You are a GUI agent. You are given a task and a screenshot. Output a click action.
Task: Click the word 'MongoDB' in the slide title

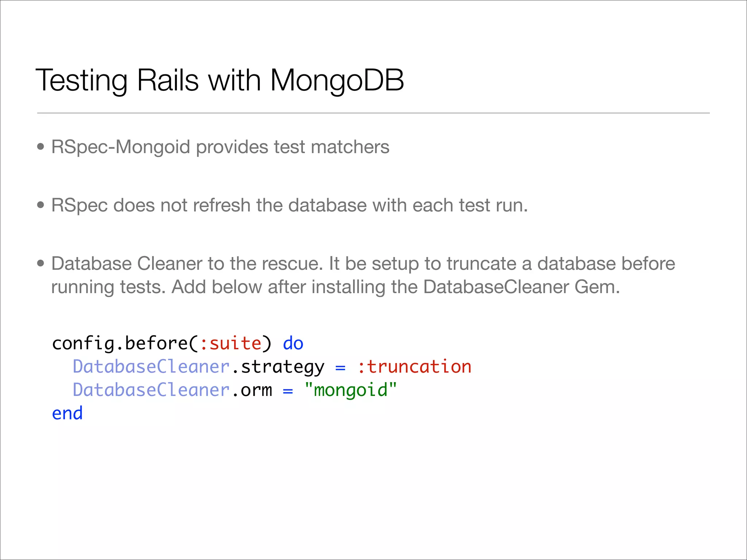coord(337,80)
